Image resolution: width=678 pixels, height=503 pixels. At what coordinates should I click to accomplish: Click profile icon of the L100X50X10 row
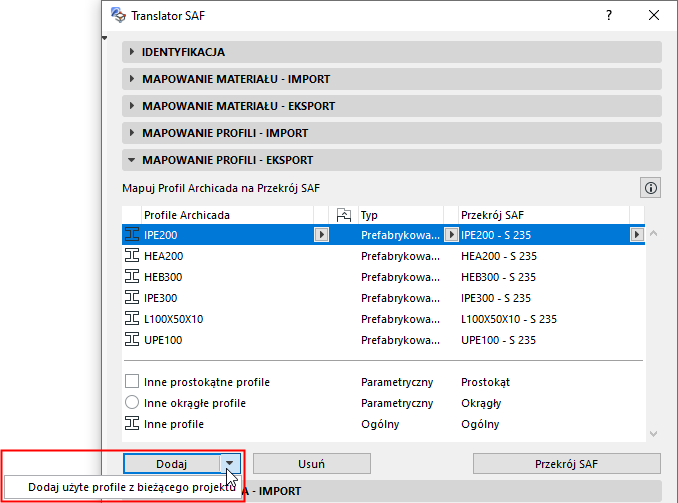pos(132,319)
